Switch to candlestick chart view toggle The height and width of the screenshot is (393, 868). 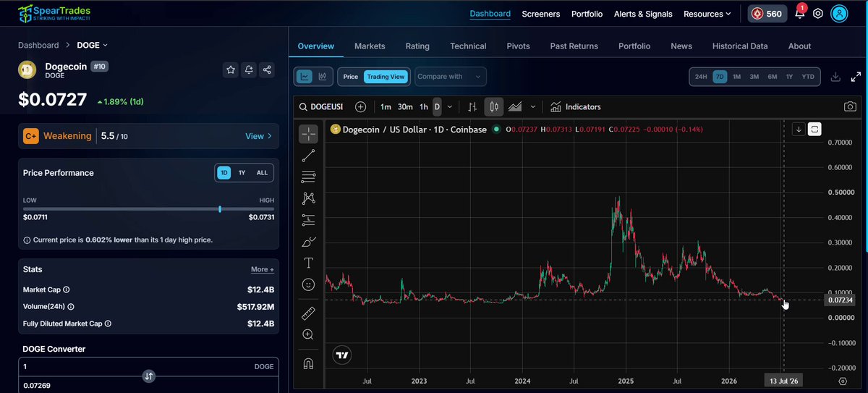tap(323, 76)
